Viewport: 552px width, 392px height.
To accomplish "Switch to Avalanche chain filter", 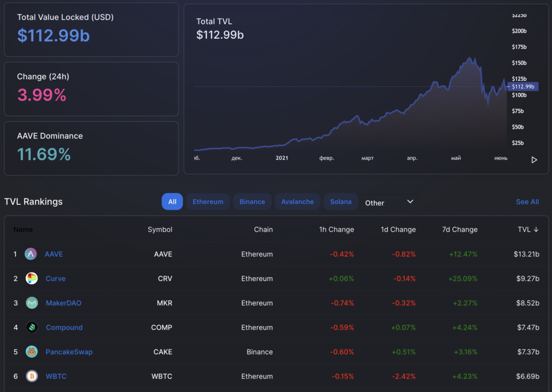I will click(x=298, y=202).
